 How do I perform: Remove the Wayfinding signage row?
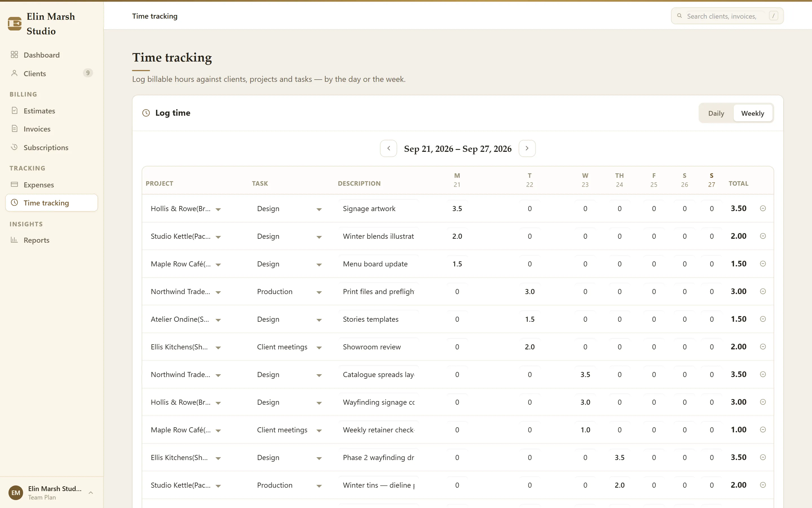tap(763, 402)
